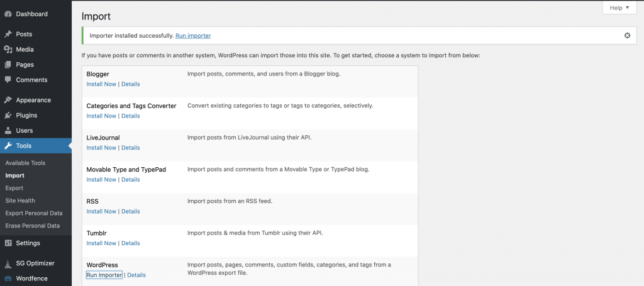Open Export Personal Data page
Viewport: 644px width, 286px height.
point(34,213)
